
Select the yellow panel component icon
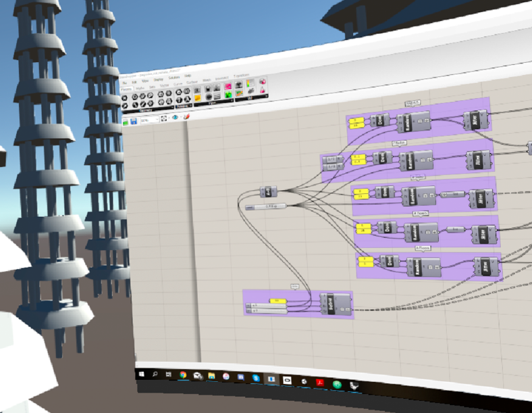pyautogui.click(x=197, y=98)
